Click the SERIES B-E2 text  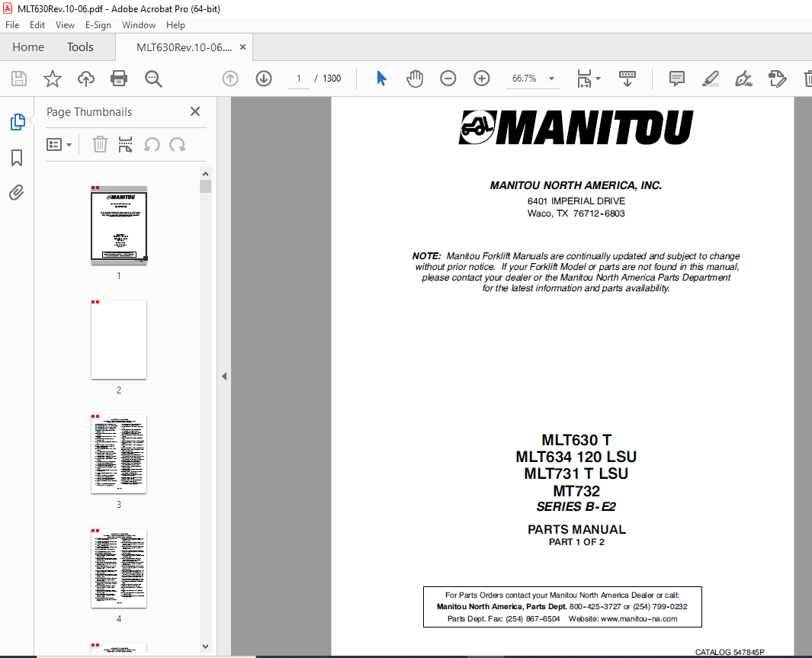[576, 507]
